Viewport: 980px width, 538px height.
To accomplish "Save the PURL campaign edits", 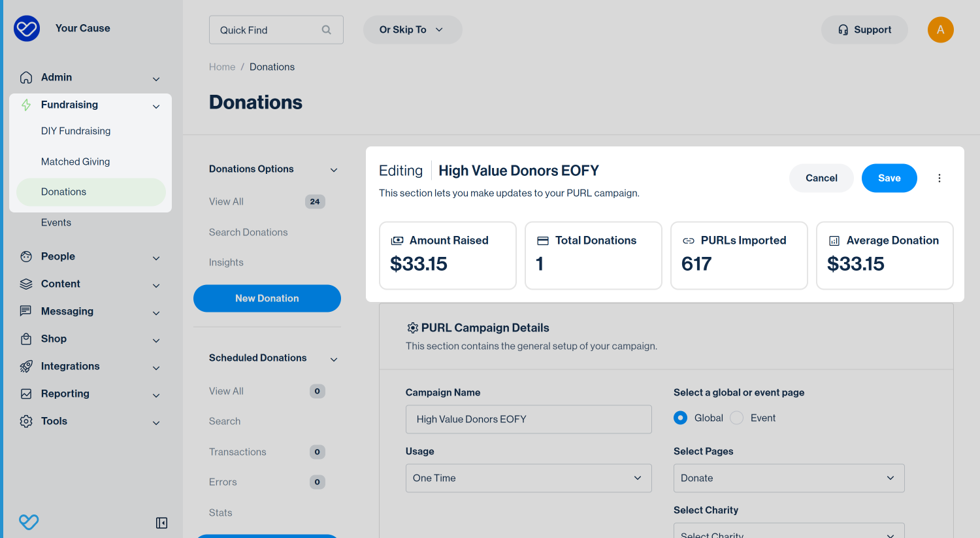I will [x=889, y=178].
